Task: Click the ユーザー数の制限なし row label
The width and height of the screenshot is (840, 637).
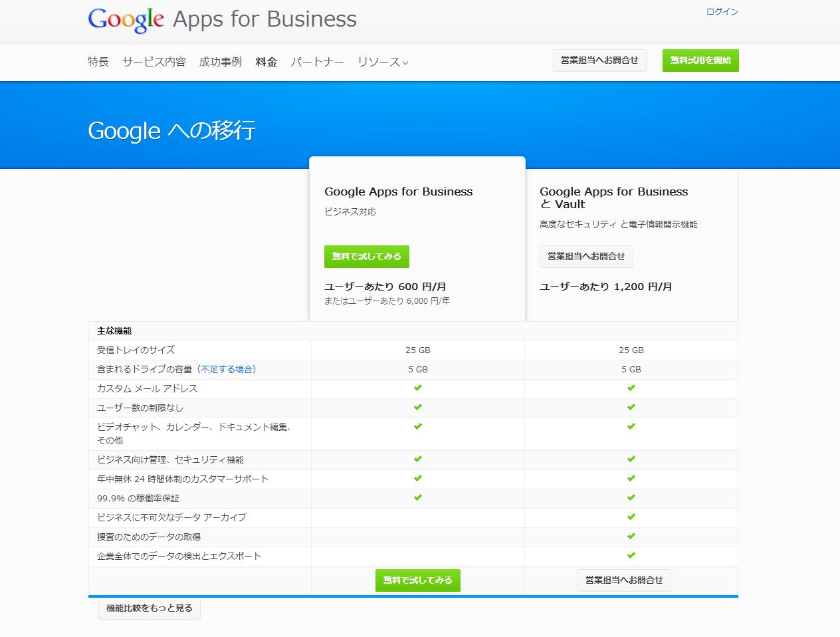Action: point(140,408)
